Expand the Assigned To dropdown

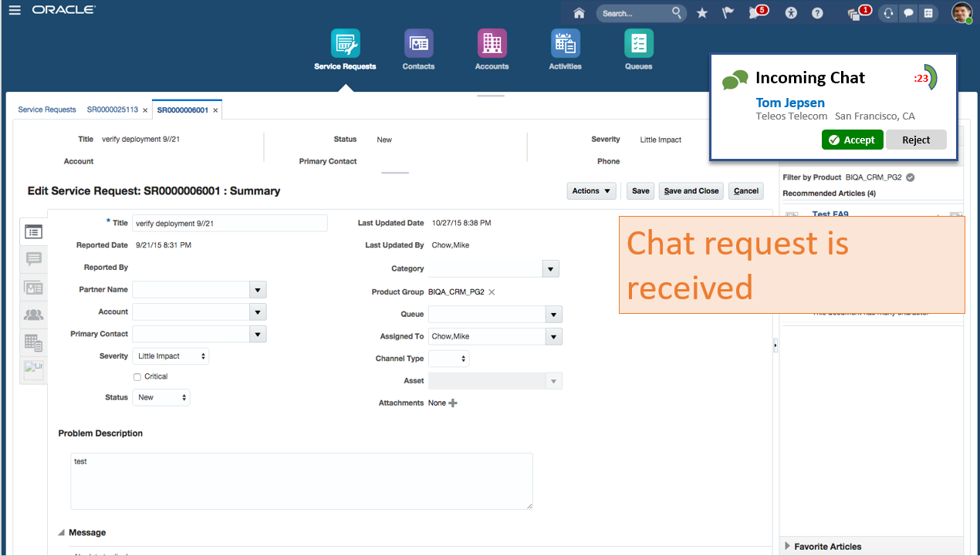[x=553, y=337]
